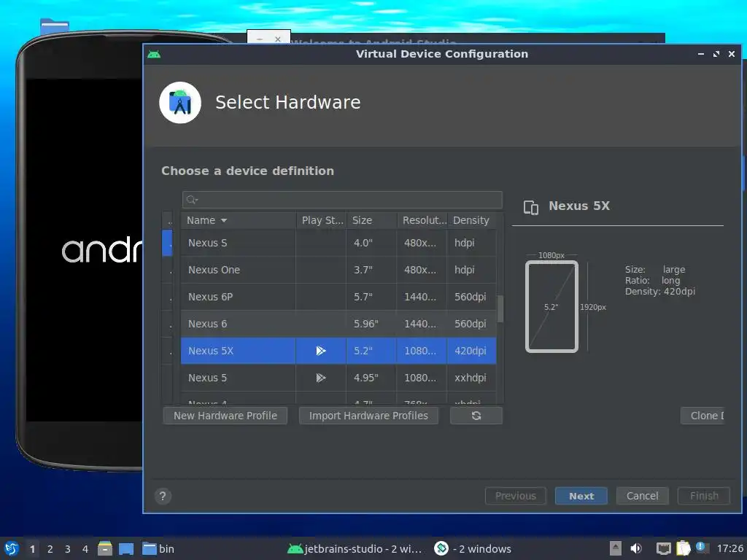The height and width of the screenshot is (560, 747).
Task: Refresh the device list with reload icon
Action: [x=476, y=415]
